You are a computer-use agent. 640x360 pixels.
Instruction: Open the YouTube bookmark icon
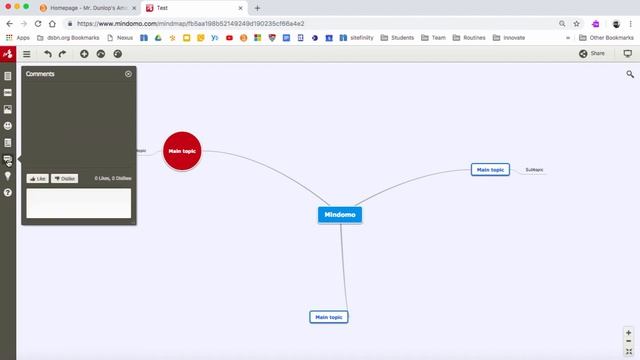[229, 38]
